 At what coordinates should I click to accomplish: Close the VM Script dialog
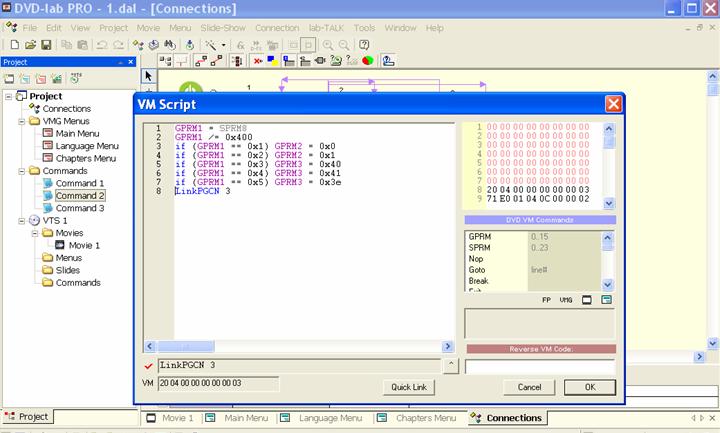(x=614, y=104)
